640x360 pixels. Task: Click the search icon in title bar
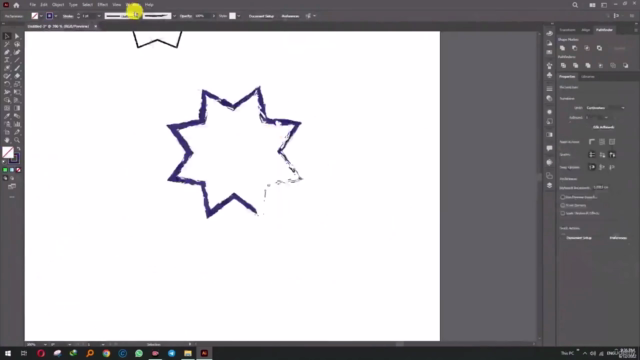(575, 5)
